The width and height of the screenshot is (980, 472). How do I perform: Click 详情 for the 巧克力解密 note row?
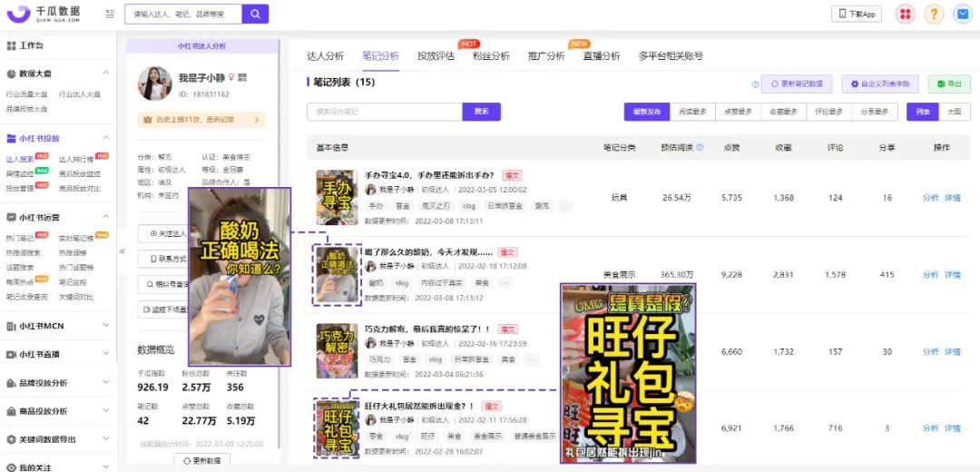coord(953,351)
